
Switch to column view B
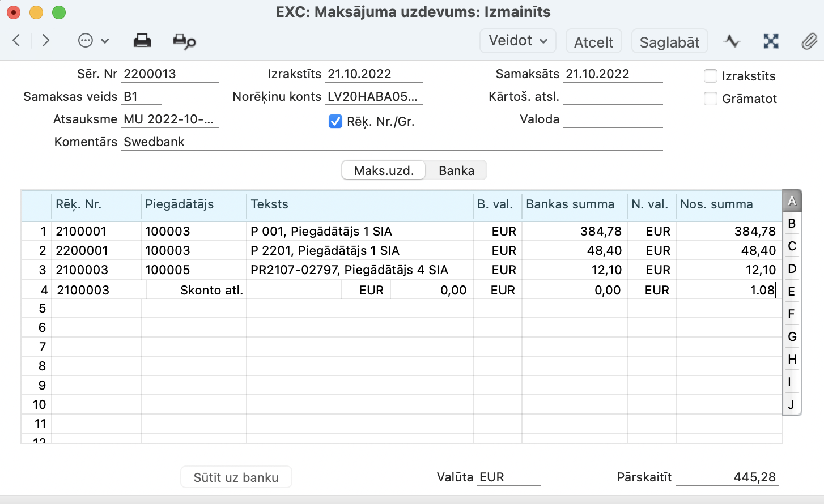(x=792, y=223)
